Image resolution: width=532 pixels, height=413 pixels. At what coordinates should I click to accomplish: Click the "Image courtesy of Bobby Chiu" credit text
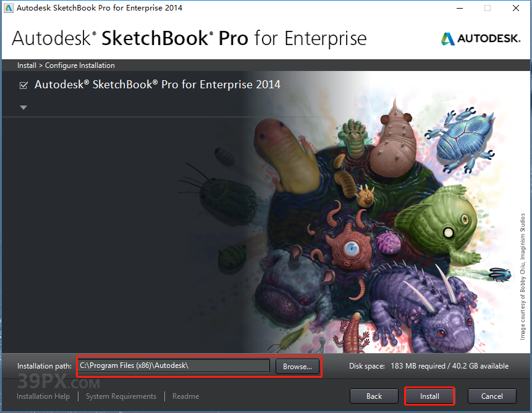pyautogui.click(x=523, y=276)
